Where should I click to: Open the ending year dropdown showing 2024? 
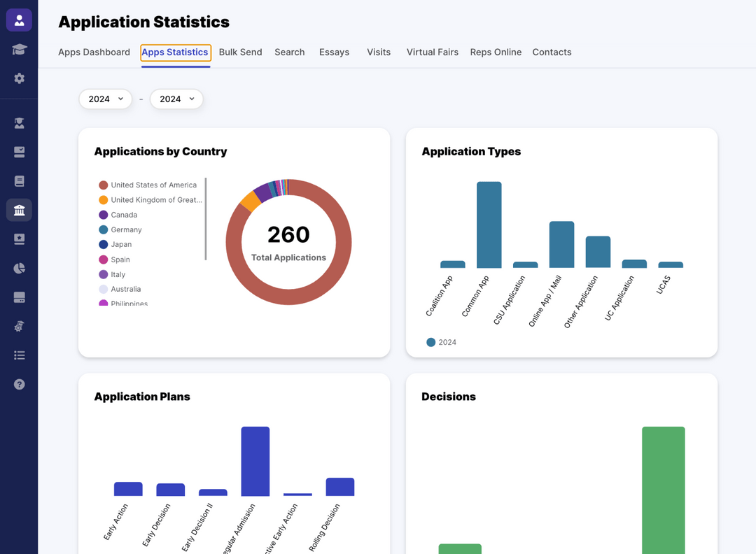176,99
